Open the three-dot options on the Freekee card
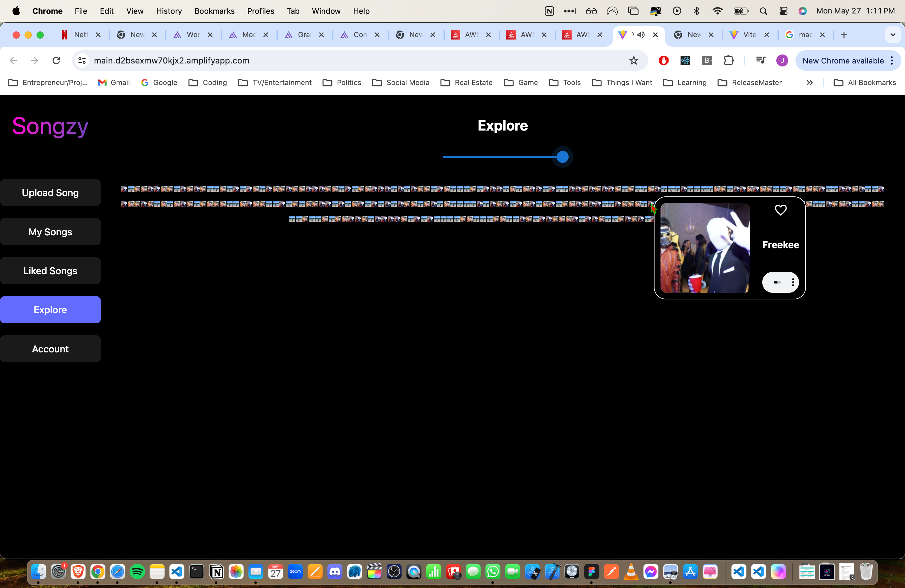Screen dimensions: 905x588 point(793,283)
